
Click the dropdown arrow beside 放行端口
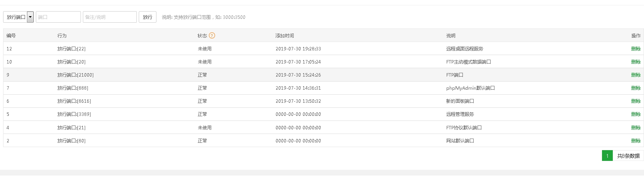pyautogui.click(x=30, y=17)
